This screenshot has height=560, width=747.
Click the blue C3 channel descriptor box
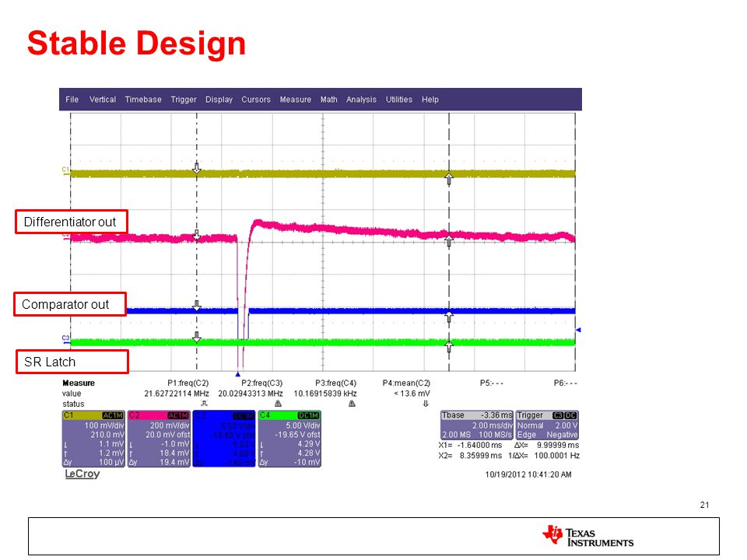(224, 439)
